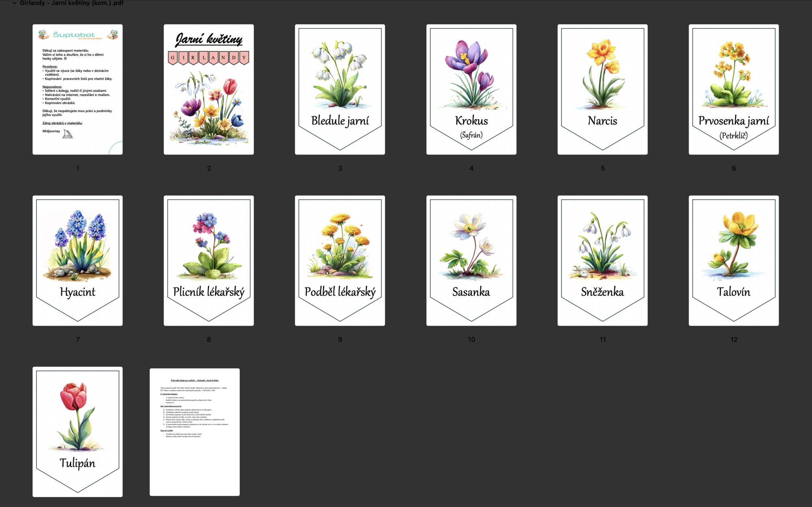The height and width of the screenshot is (507, 812).
Task: Click the Talovín page thumbnail
Action: pyautogui.click(x=734, y=261)
